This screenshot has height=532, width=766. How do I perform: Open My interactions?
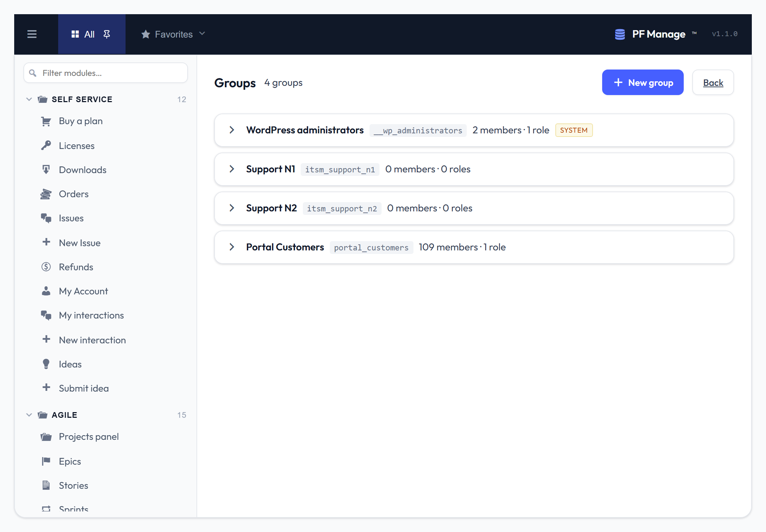pos(91,315)
